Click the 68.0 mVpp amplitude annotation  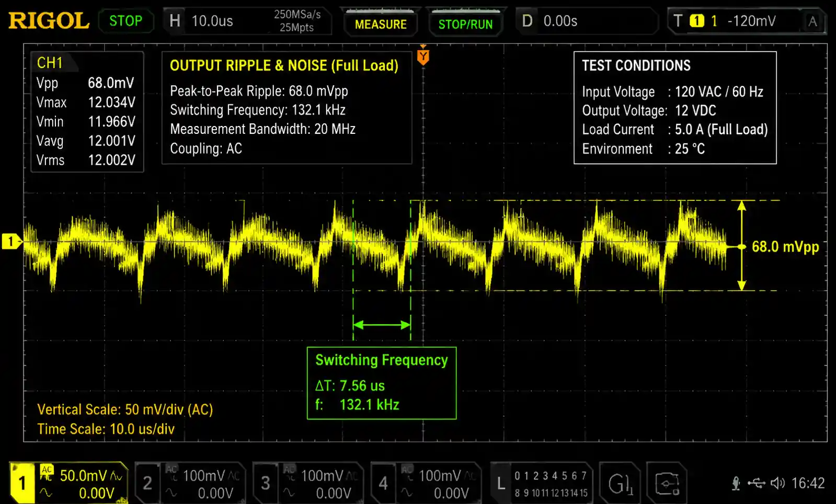(x=785, y=247)
